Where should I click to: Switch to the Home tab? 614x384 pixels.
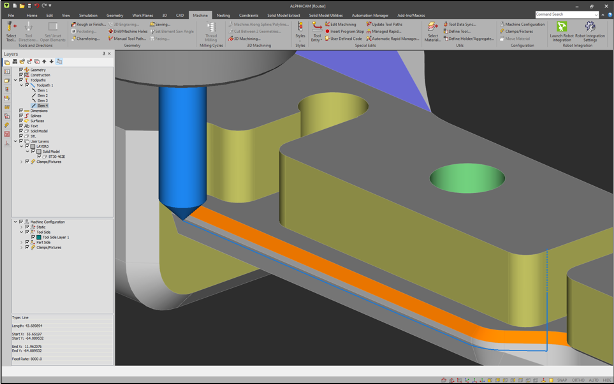(32, 15)
